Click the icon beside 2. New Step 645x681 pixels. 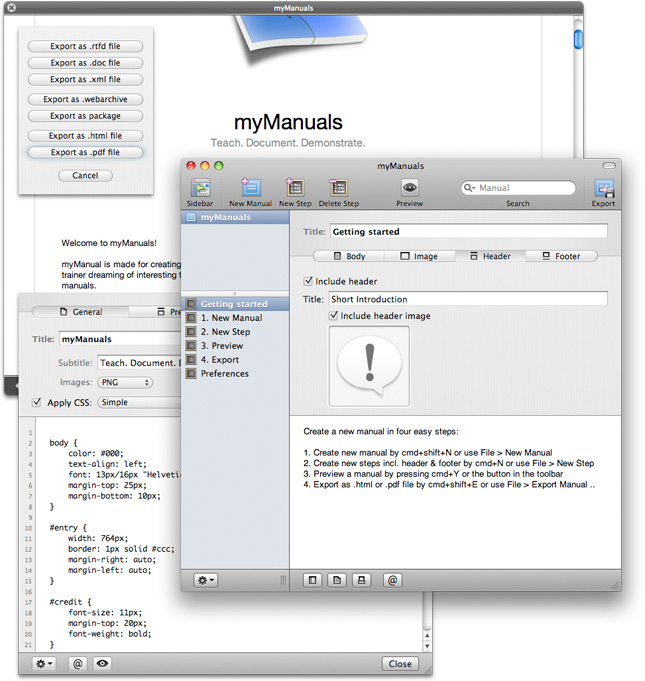(x=191, y=331)
